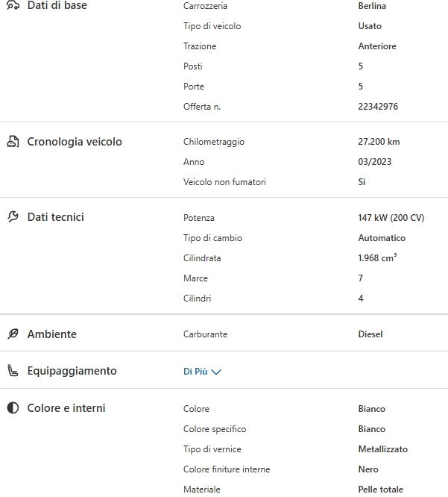The height and width of the screenshot is (497, 448).
Task: Click the Pelle totale material value
Action: click(380, 490)
